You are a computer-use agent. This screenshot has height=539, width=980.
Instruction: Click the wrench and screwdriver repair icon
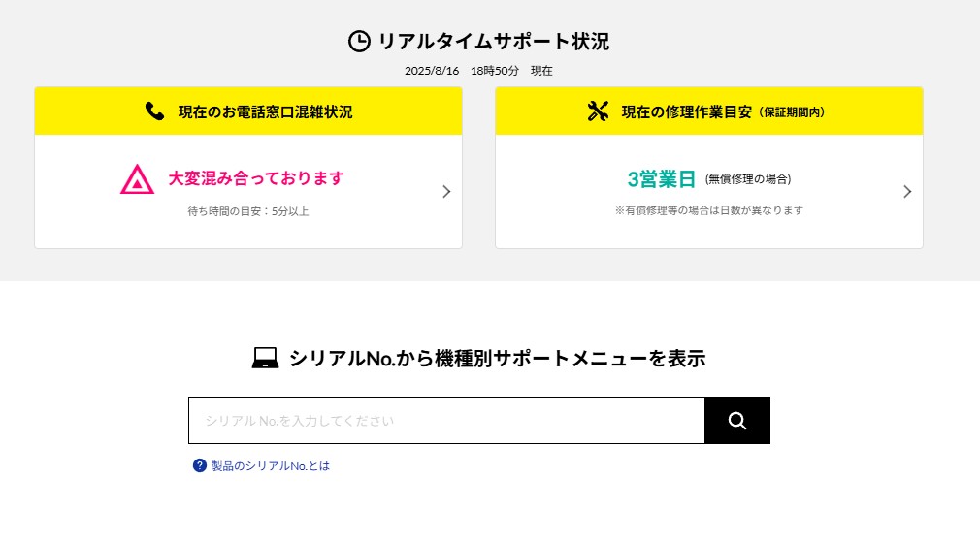tap(598, 111)
